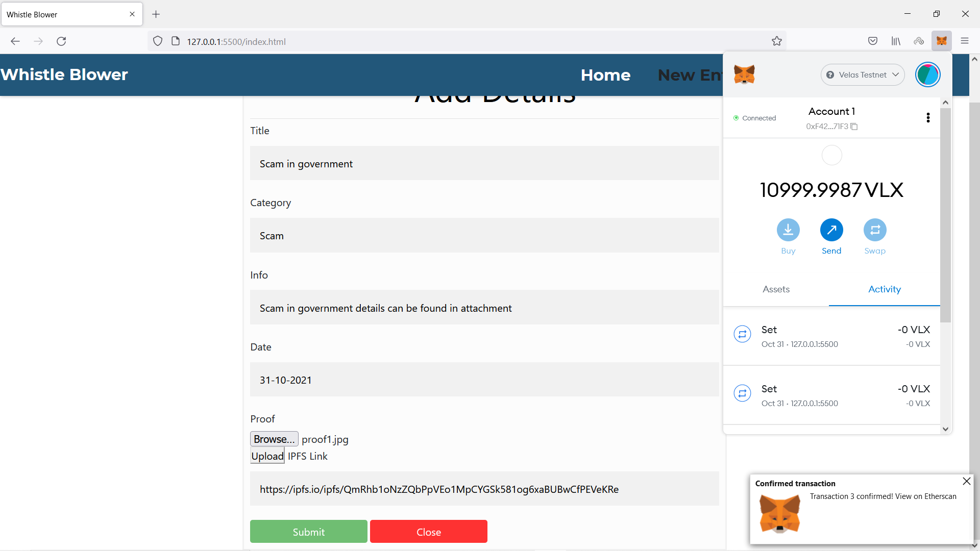The width and height of the screenshot is (980, 551).
Task: Reload the page with the refresh icon
Action: [x=61, y=41]
